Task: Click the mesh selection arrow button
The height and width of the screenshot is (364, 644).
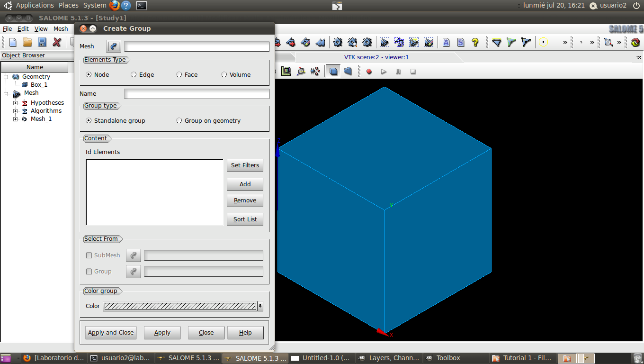Action: click(x=114, y=46)
